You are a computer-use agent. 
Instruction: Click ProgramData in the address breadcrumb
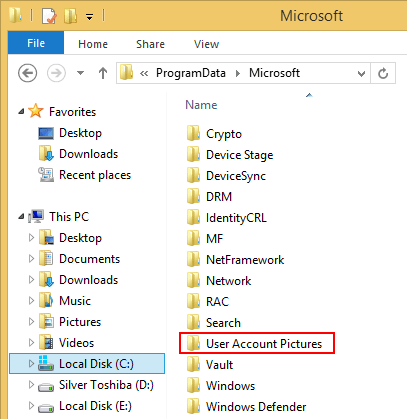(191, 73)
